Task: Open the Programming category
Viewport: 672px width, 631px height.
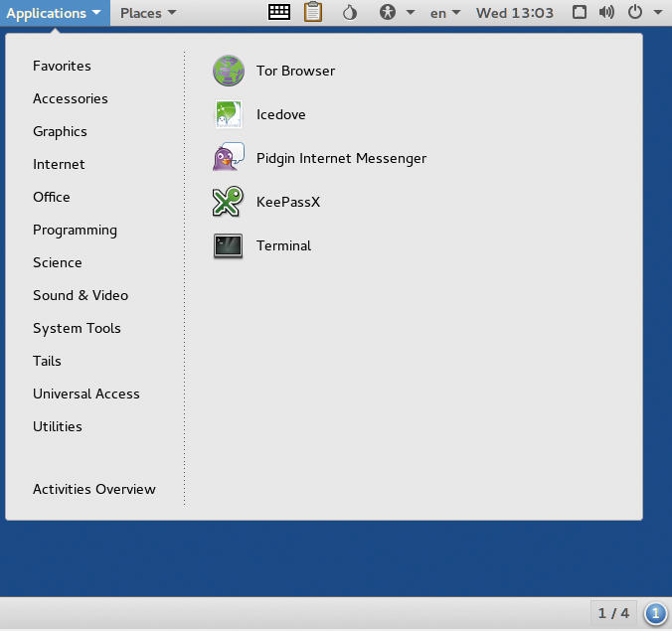Action: tap(75, 231)
